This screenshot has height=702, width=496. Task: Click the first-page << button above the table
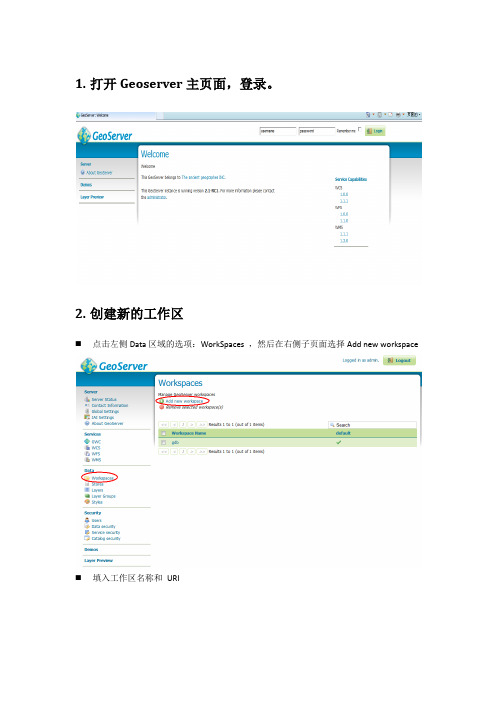point(164,424)
